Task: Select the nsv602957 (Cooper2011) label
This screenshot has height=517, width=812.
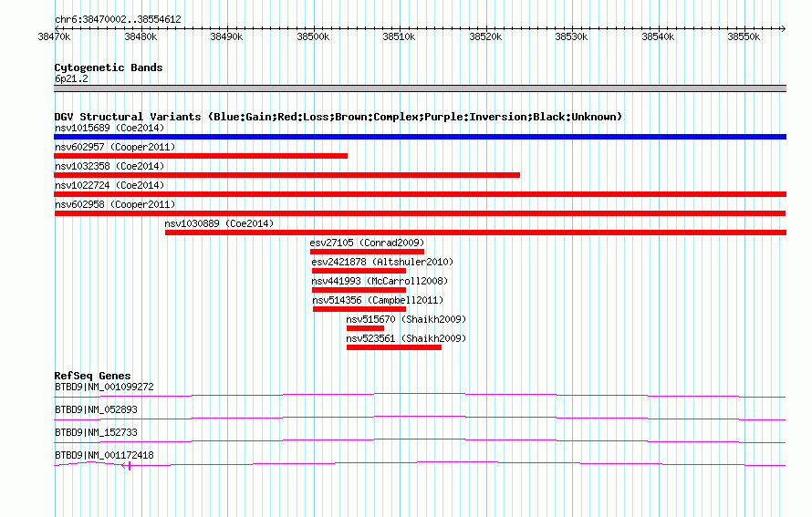Action: (115, 147)
